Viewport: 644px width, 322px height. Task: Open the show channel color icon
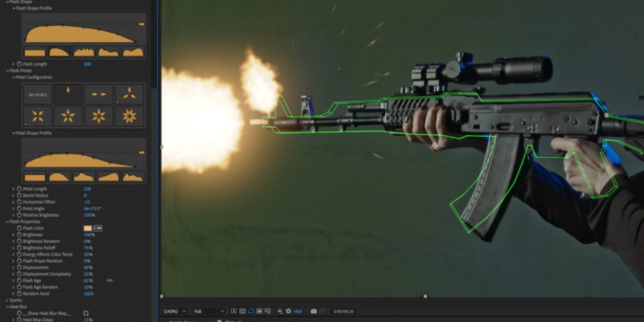280,311
